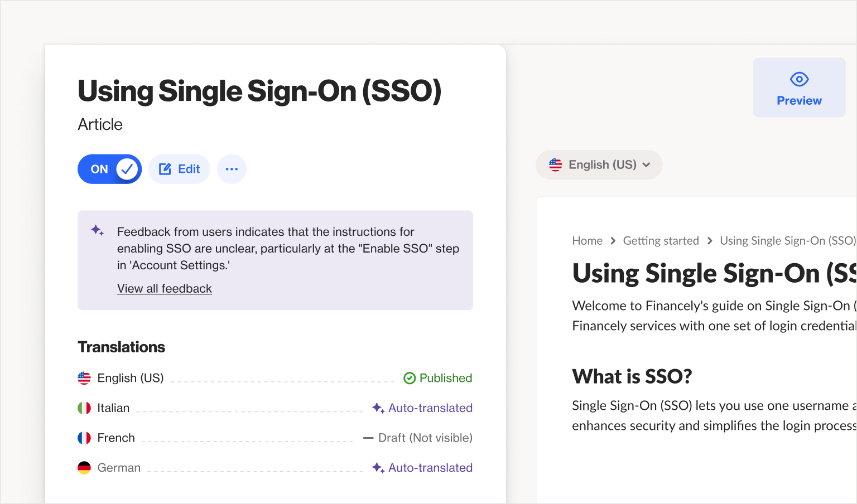Click the French flag icon
Viewport: 857px width, 504px height.
tap(84, 438)
